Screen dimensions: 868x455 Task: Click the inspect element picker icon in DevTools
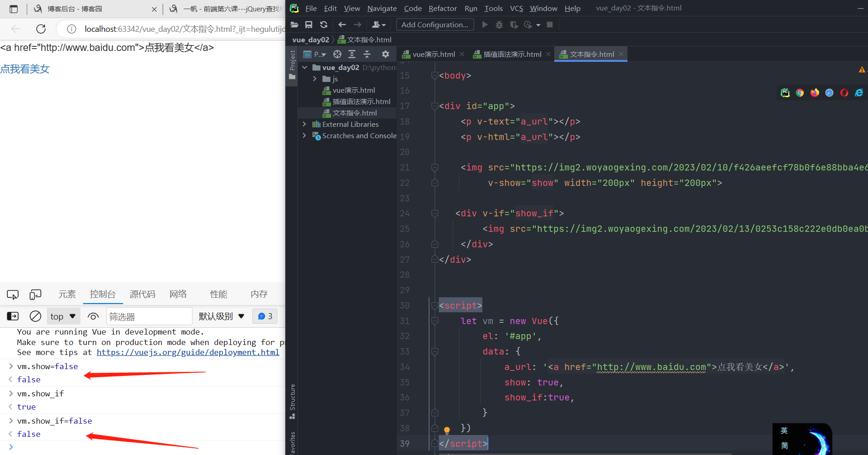click(13, 295)
